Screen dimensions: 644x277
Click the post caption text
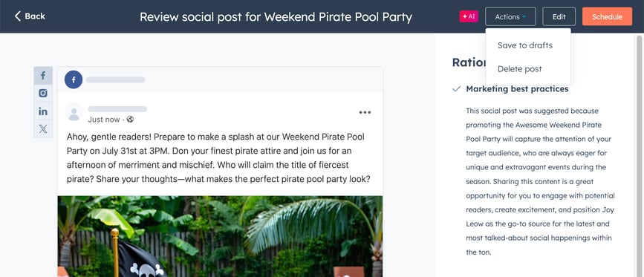[218, 158]
